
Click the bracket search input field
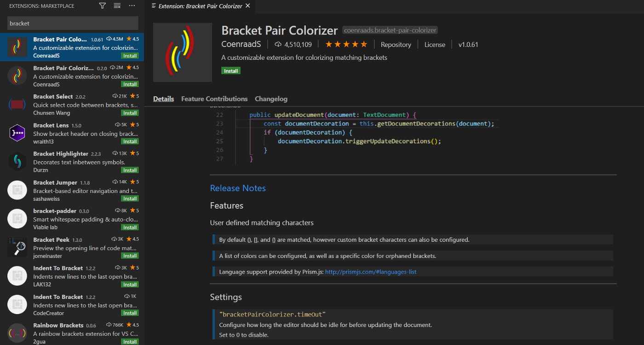click(73, 23)
